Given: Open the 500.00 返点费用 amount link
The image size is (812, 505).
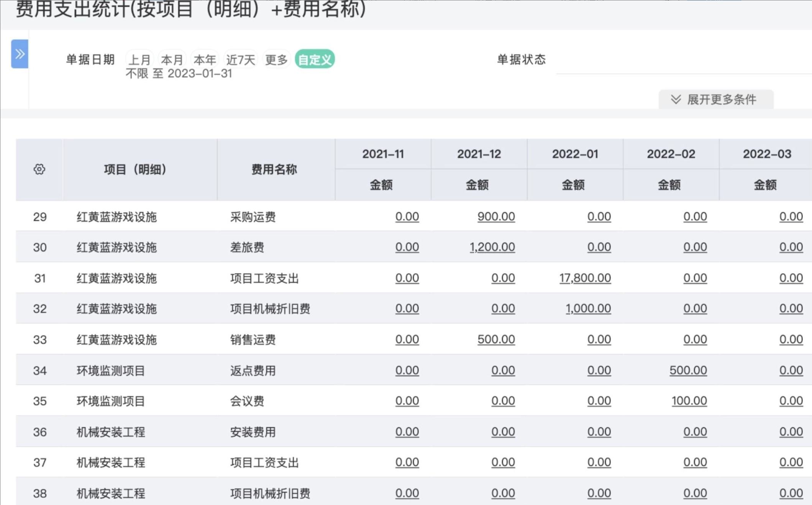Looking at the screenshot, I should [x=688, y=370].
